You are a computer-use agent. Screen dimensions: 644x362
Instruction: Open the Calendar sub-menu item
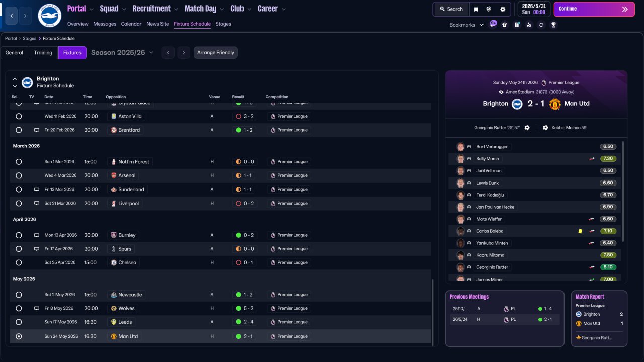click(131, 24)
